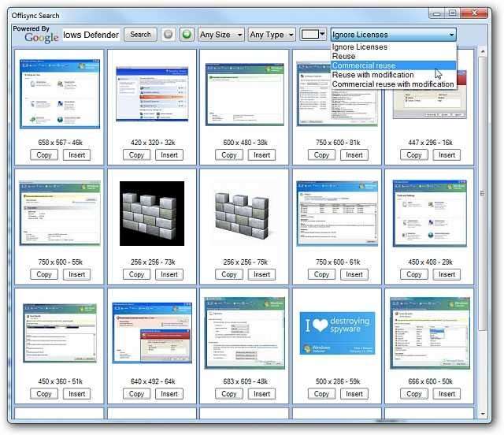Click the vertical scrollbar thumb
Image resolution: width=504 pixels, height=435 pixels.
[483, 193]
